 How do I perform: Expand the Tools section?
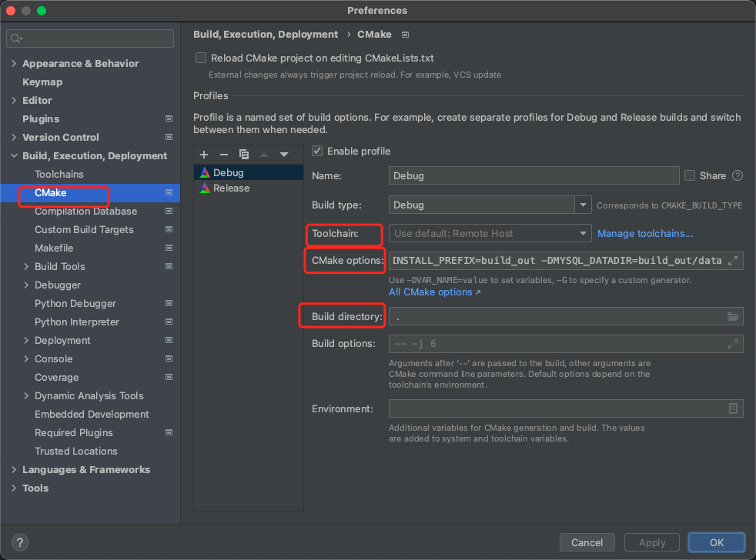tap(14, 488)
